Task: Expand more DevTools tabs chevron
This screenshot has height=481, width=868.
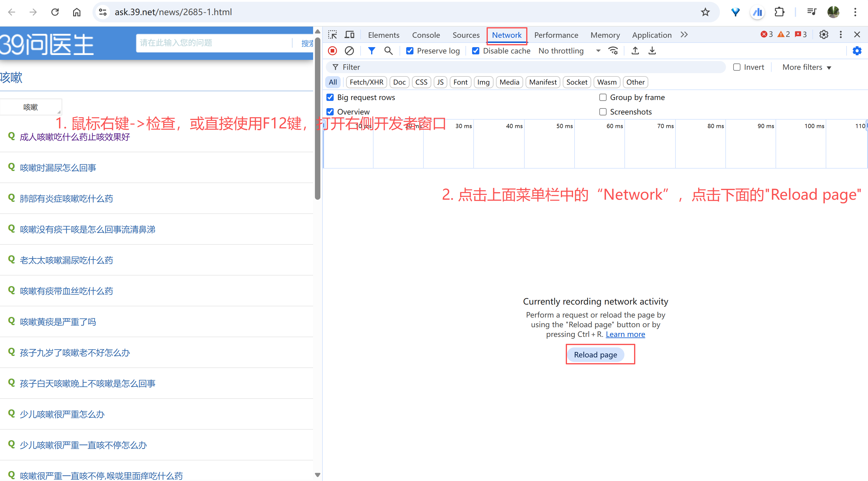Action: pos(684,35)
